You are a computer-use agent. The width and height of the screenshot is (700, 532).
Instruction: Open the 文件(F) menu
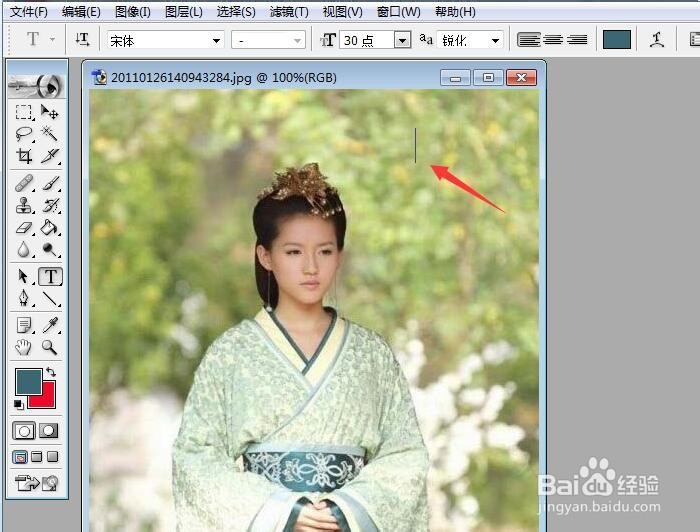pyautogui.click(x=29, y=12)
